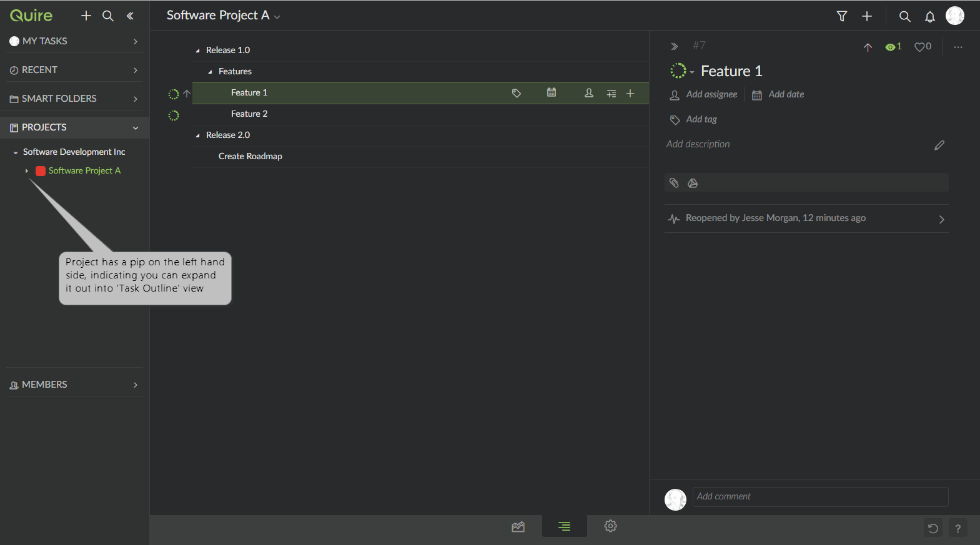Click the Add description field

(x=698, y=144)
